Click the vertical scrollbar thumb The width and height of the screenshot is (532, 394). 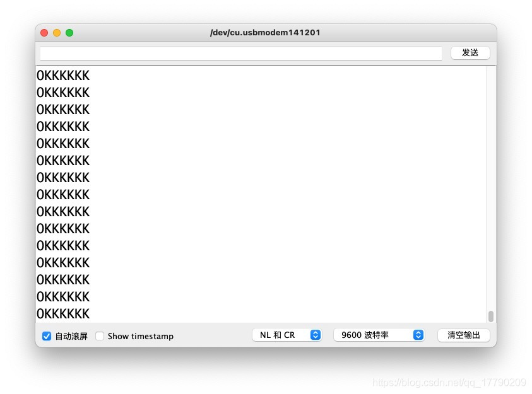click(x=491, y=316)
